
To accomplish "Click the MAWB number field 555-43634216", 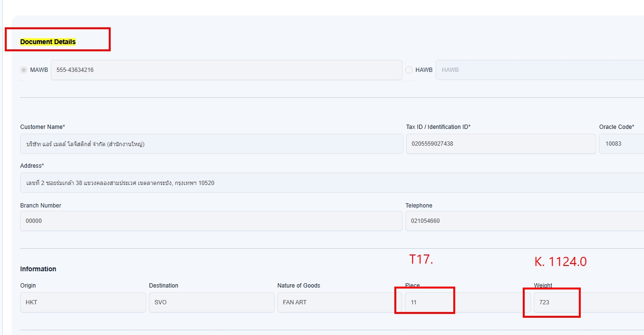I will click(226, 70).
